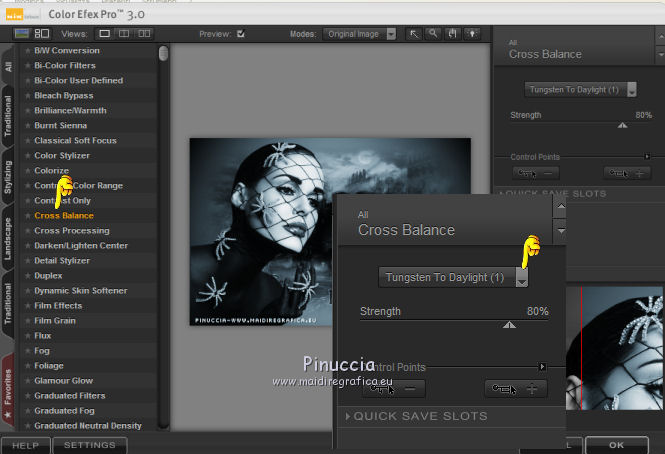Click up arrow beside Cross Balance in enlarged inset

click(561, 206)
